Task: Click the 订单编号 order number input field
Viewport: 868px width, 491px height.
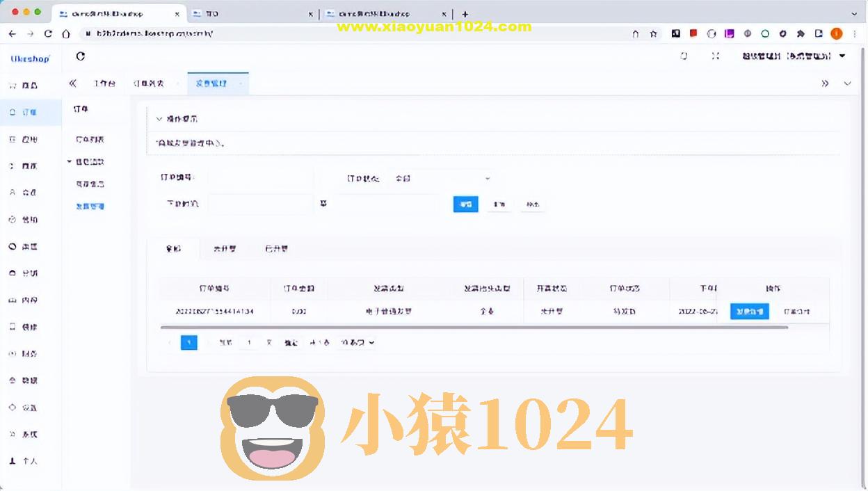Action: pyautogui.click(x=260, y=177)
